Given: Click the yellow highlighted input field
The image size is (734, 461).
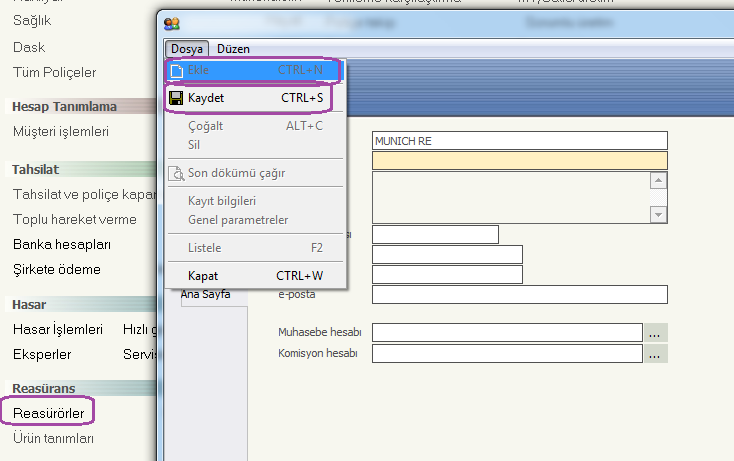Looking at the screenshot, I should (518, 160).
